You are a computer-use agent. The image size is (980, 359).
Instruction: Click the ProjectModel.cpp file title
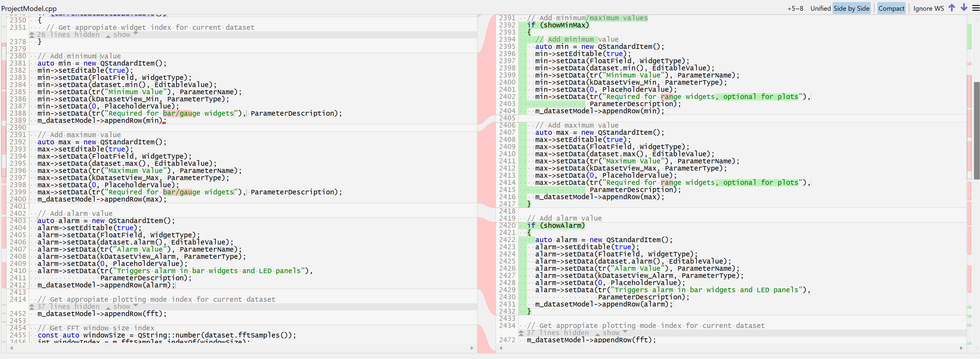click(29, 8)
